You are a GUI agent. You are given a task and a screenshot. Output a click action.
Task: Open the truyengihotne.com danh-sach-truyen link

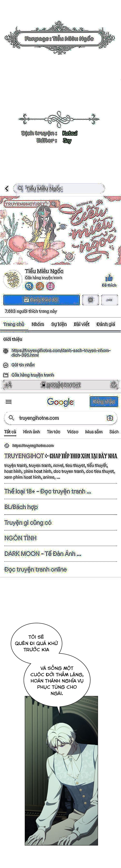coord(61,353)
